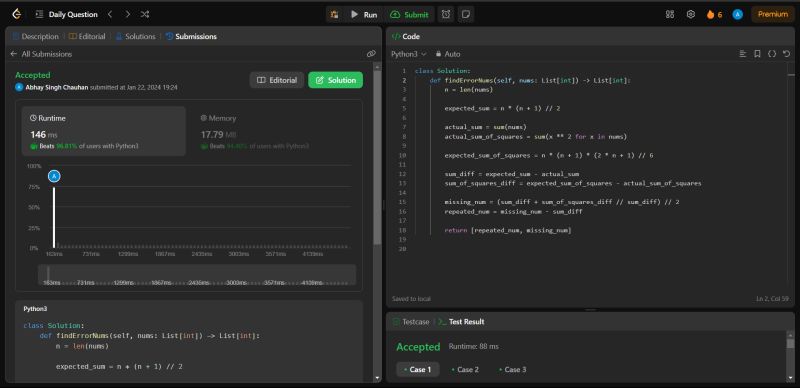The image size is (800, 388).
Task: Click the green Solution button
Action: [336, 80]
